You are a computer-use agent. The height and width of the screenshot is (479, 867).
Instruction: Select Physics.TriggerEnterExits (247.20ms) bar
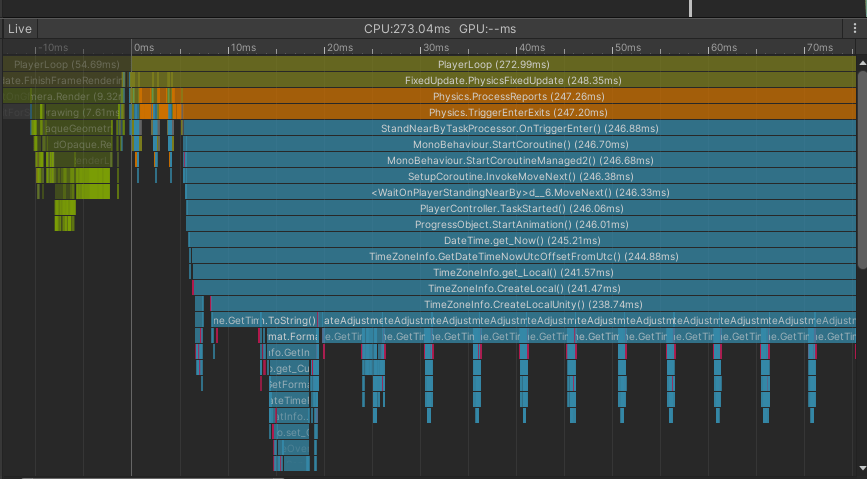tap(518, 112)
